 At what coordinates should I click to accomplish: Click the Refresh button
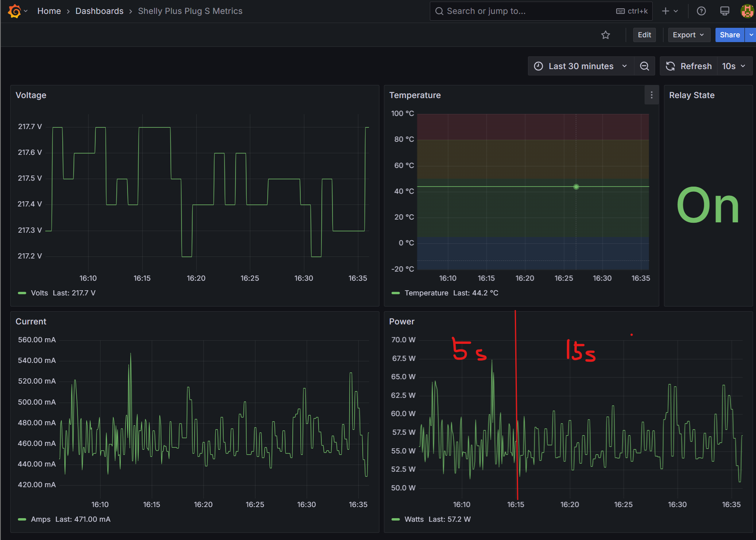tap(689, 66)
